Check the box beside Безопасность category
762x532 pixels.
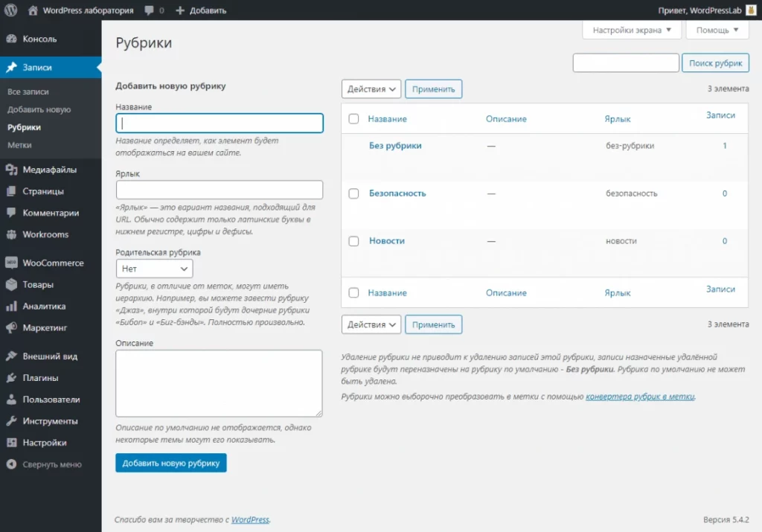point(353,193)
